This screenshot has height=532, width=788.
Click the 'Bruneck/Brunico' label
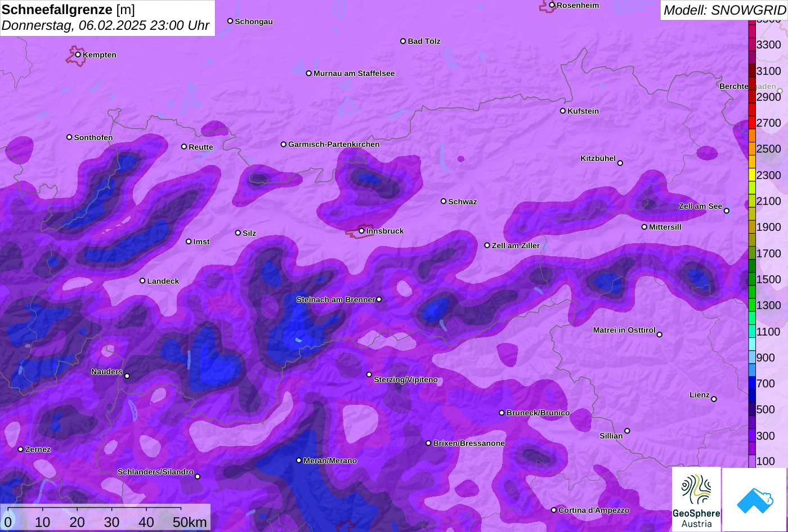538,413
